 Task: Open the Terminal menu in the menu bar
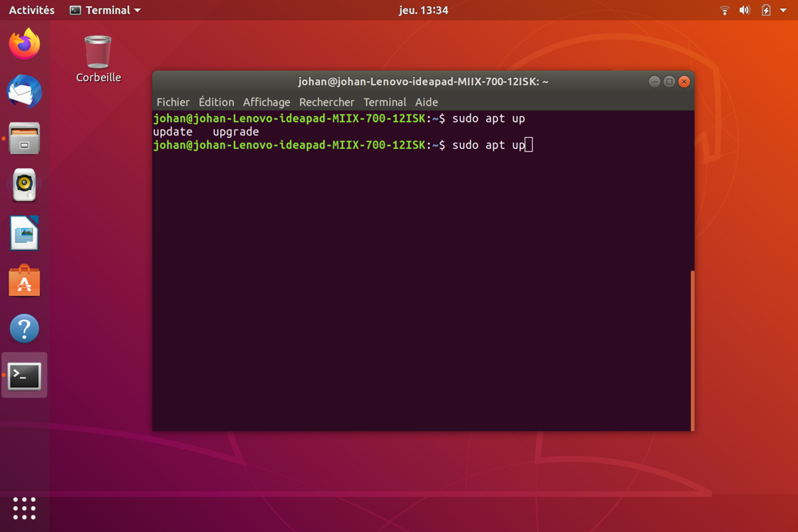pos(385,102)
